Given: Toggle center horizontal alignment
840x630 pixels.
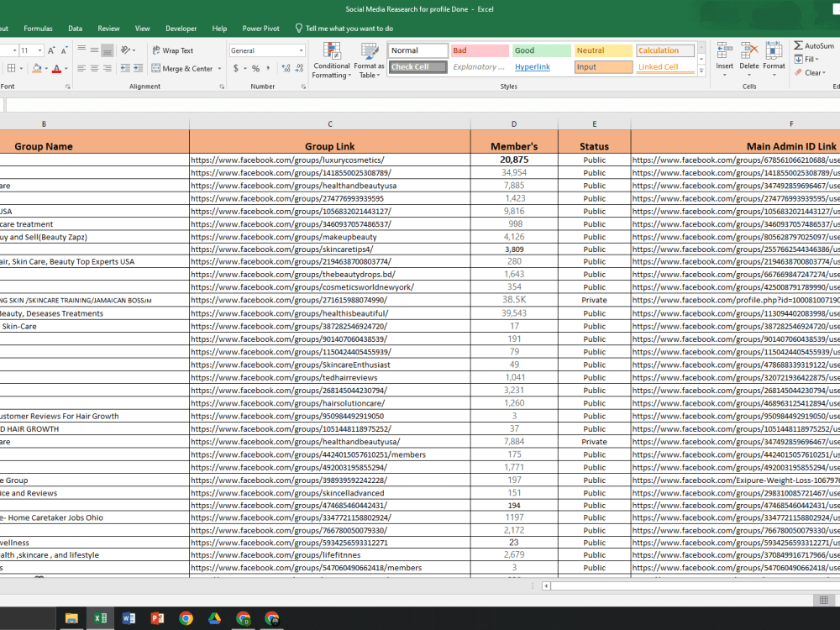Looking at the screenshot, I should click(94, 69).
